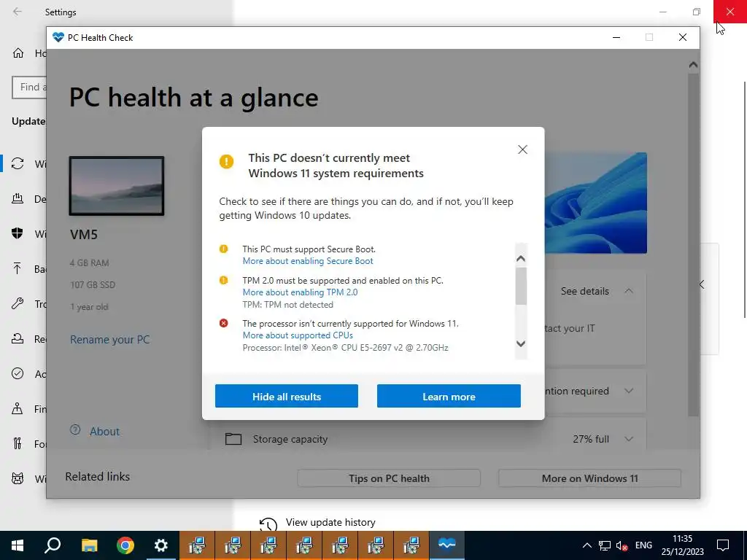Open the Windows Start menu
This screenshot has height=560, width=747.
[x=18, y=545]
